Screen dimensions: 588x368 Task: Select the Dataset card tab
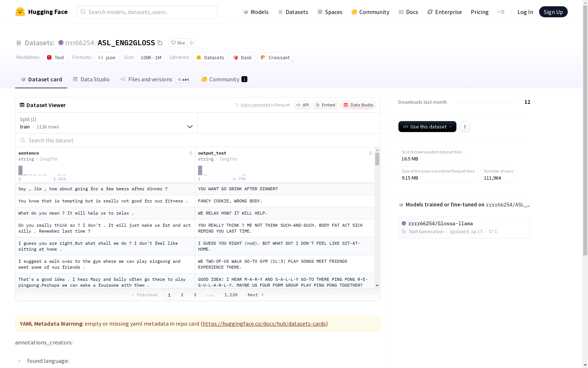click(41, 79)
